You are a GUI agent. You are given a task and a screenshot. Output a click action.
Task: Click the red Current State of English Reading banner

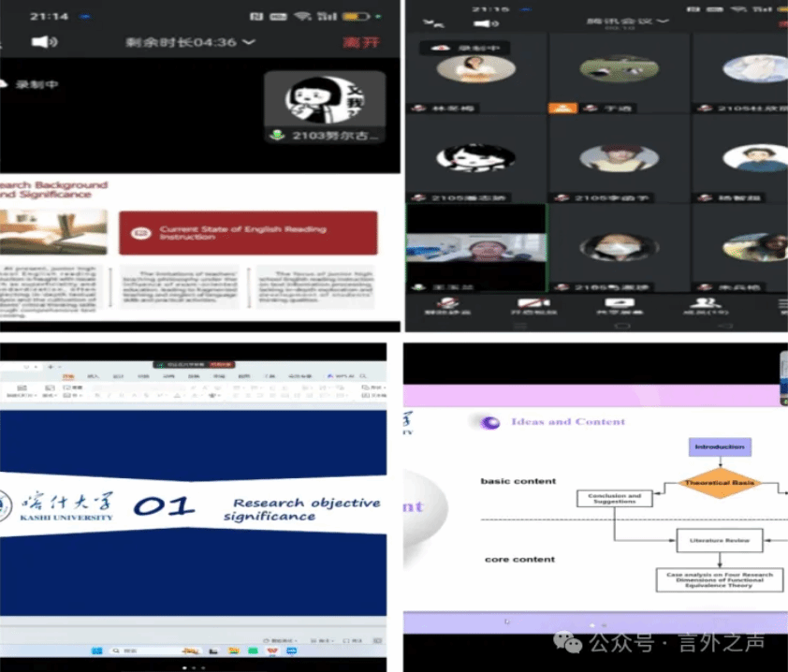(x=248, y=233)
